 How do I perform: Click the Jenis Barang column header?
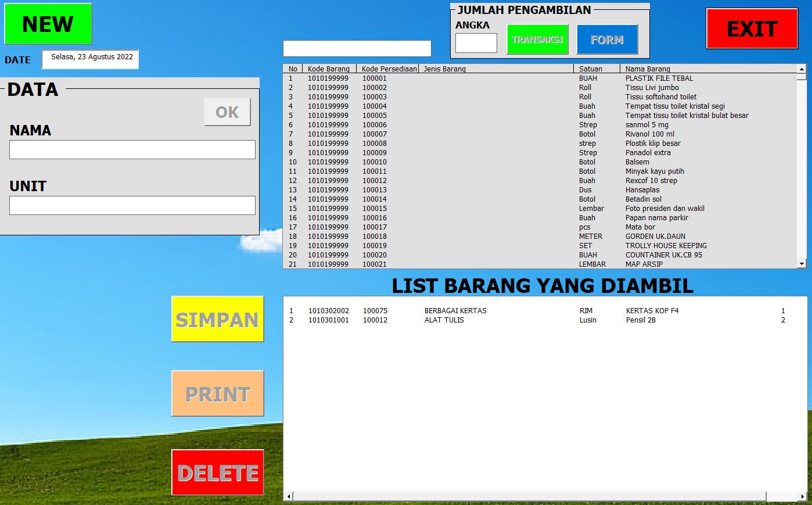click(x=496, y=69)
